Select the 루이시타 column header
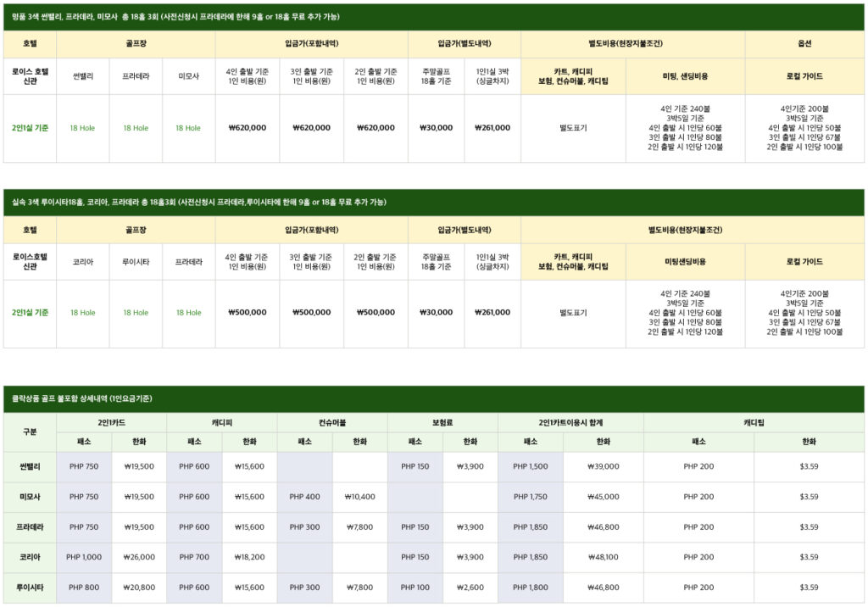The width and height of the screenshot is (868, 607). [x=134, y=260]
